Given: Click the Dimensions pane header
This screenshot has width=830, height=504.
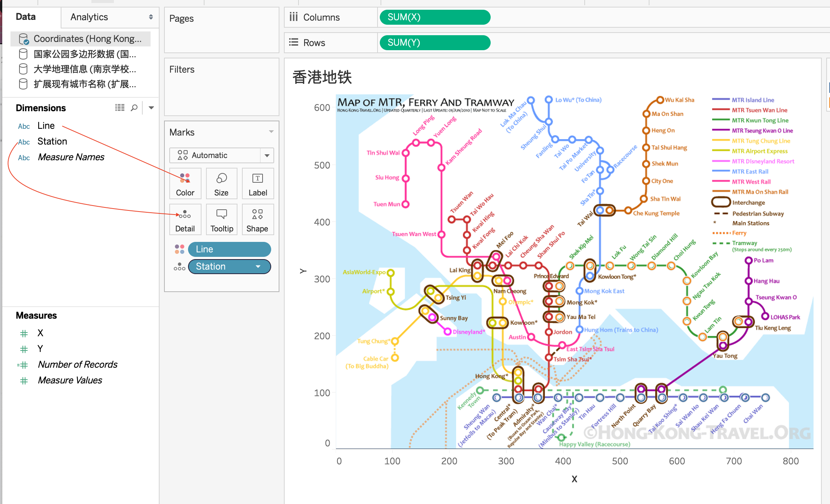Looking at the screenshot, I should (41, 108).
